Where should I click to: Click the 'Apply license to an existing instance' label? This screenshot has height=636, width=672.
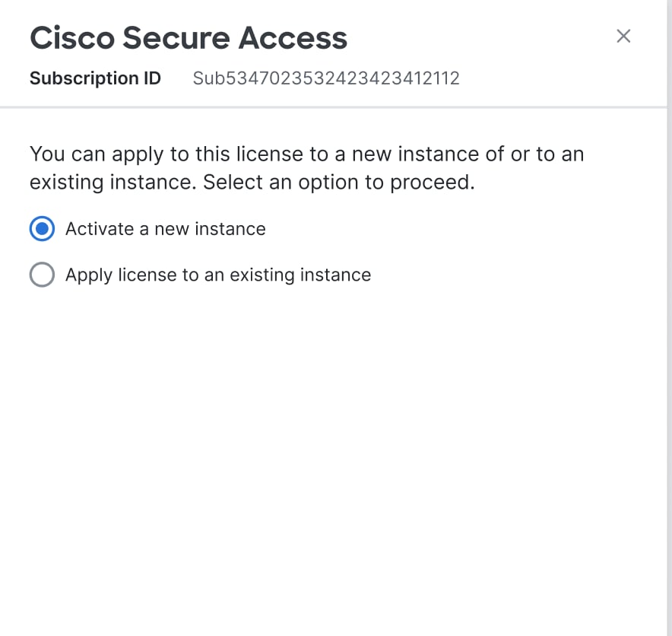pos(218,275)
